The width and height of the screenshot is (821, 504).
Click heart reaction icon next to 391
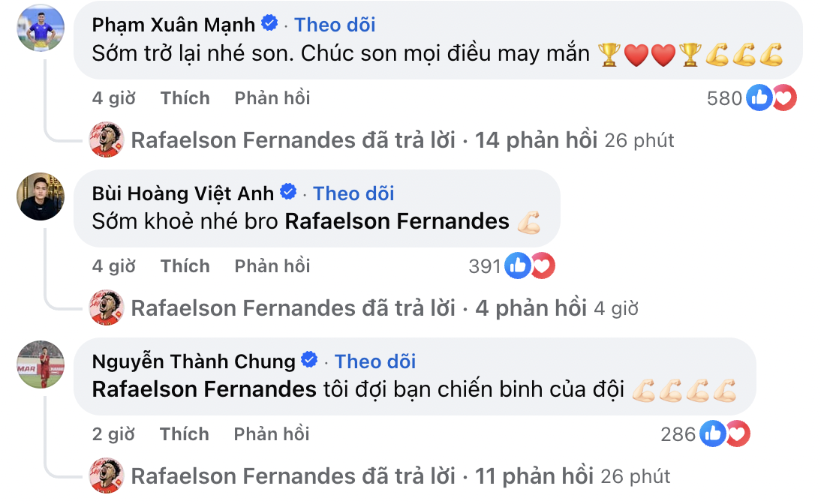coord(543,265)
